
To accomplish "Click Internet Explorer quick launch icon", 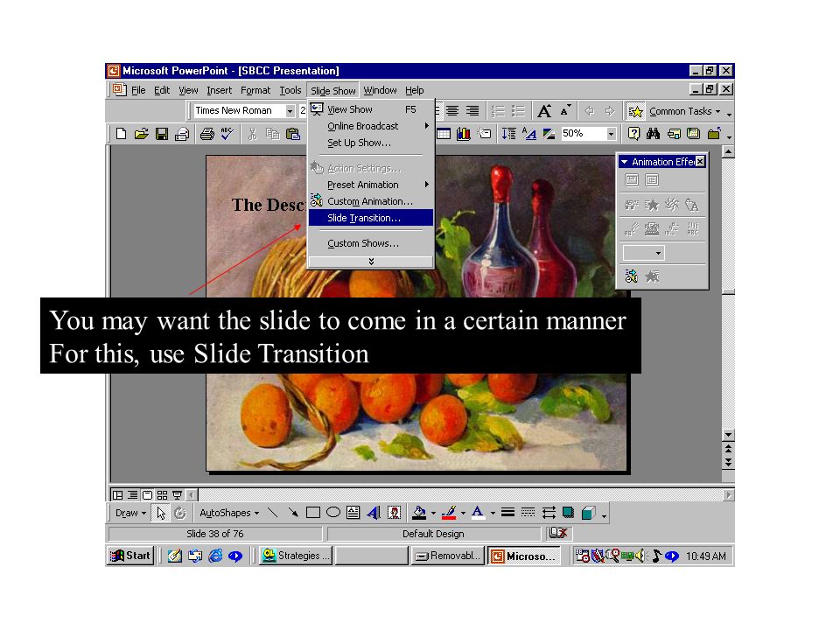I will (x=215, y=556).
